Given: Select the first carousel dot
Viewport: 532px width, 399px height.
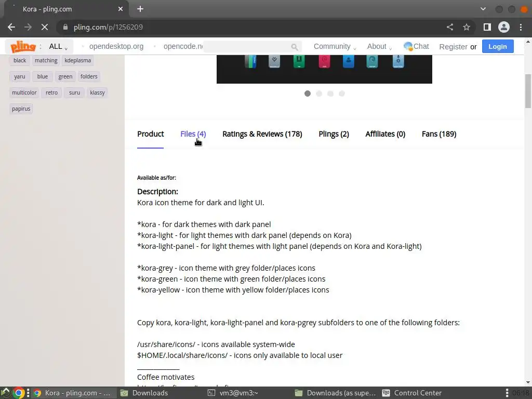Looking at the screenshot, I should click(x=308, y=94).
